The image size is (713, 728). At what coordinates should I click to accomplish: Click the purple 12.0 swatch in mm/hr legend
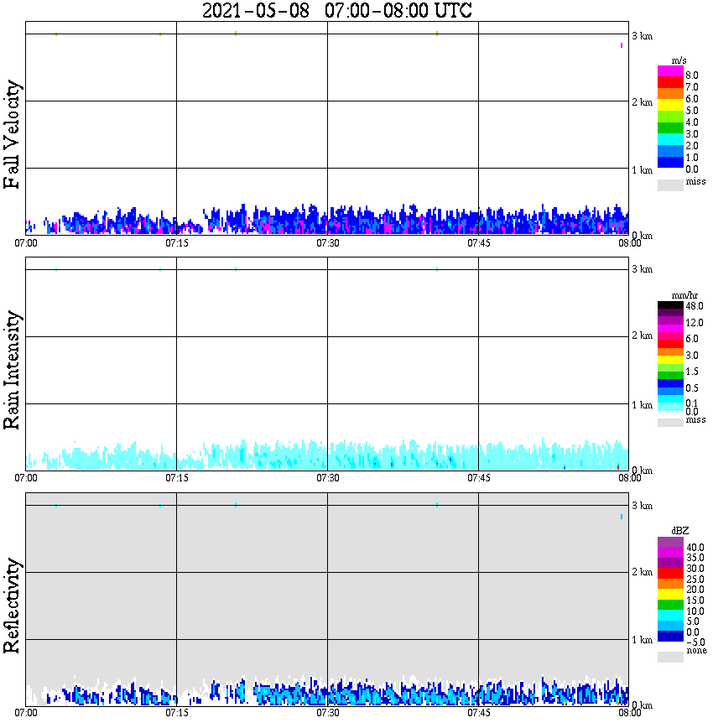(x=670, y=320)
